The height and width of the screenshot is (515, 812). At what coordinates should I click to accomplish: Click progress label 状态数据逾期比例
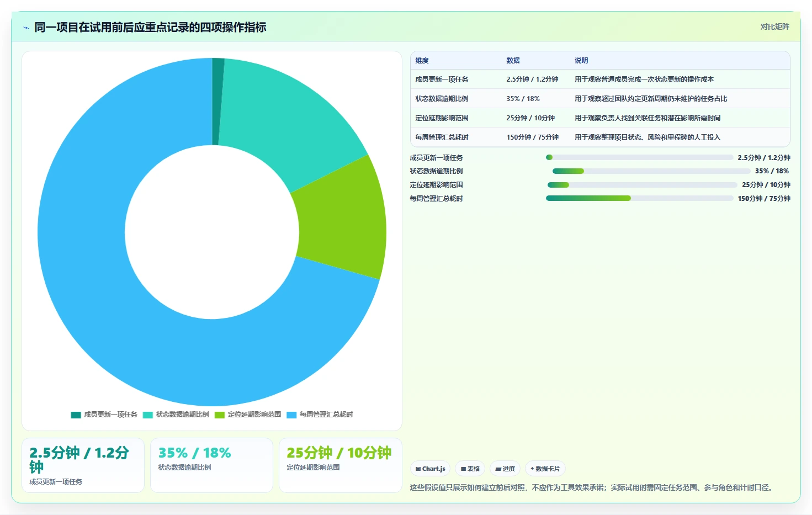tap(436, 171)
